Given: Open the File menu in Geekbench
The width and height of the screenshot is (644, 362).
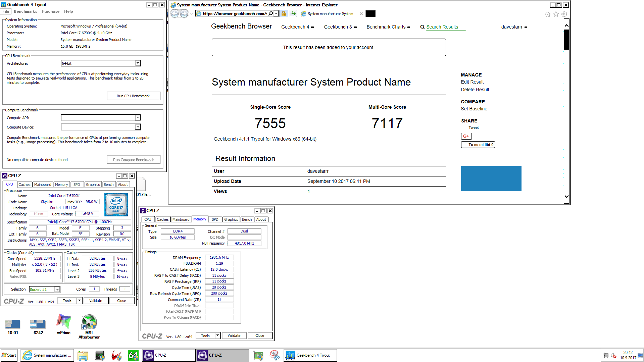Looking at the screenshot, I should (6, 11).
